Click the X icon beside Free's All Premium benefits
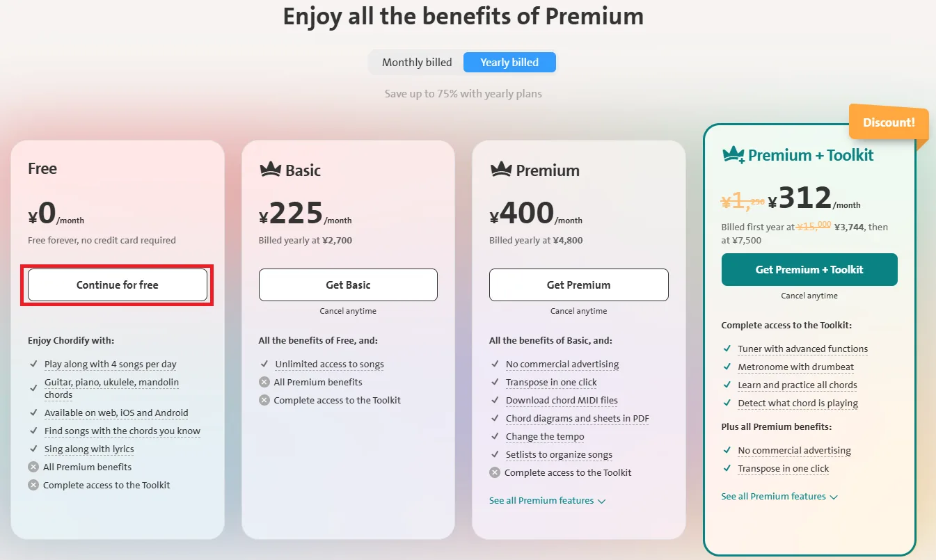The image size is (936, 560). [33, 467]
